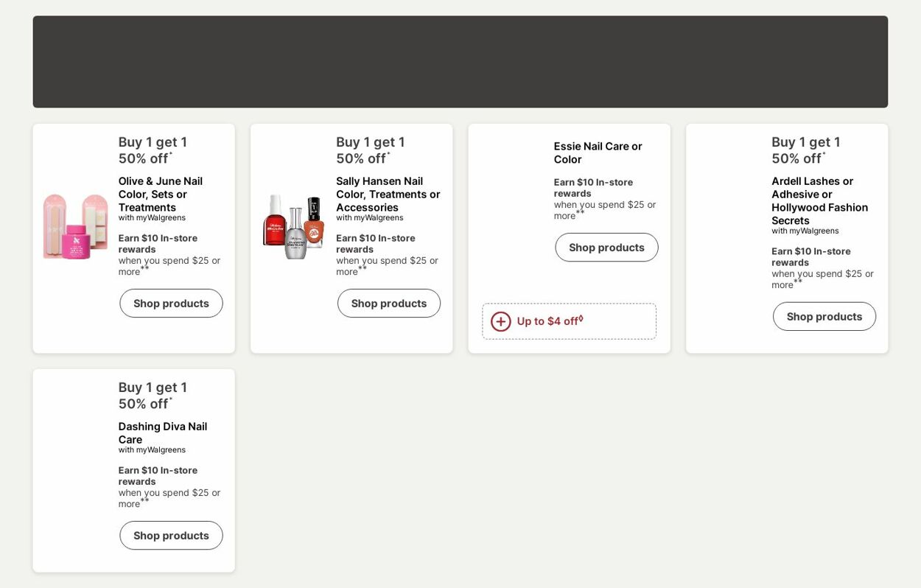Click the plus icon on the $4 off coupon
Viewport: 921px width, 588px height.
pos(501,321)
